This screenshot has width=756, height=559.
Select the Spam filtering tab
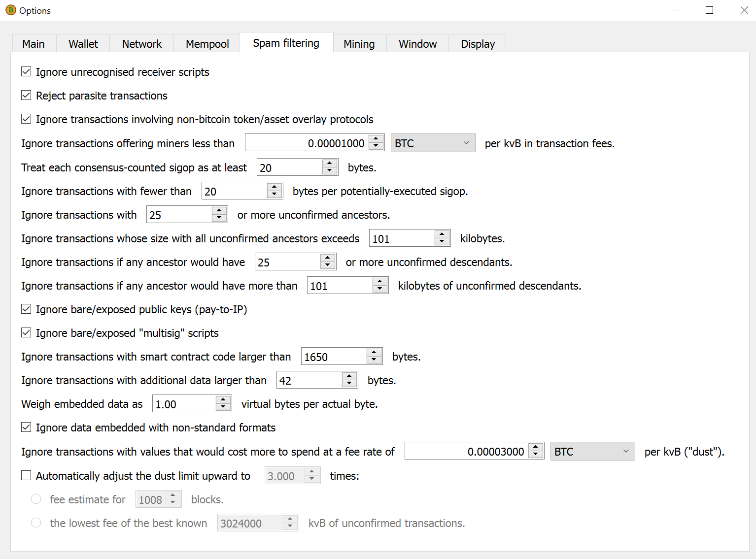coord(286,43)
